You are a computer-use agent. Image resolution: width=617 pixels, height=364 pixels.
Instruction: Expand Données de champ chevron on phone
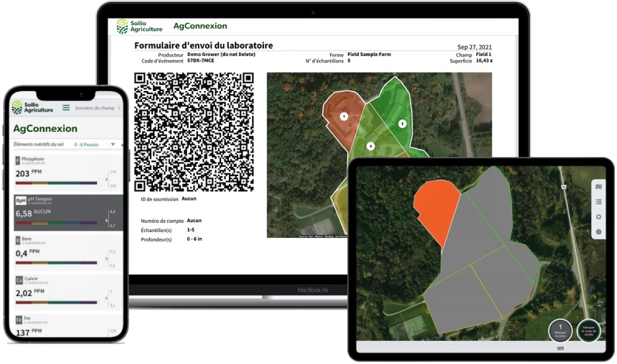119,107
